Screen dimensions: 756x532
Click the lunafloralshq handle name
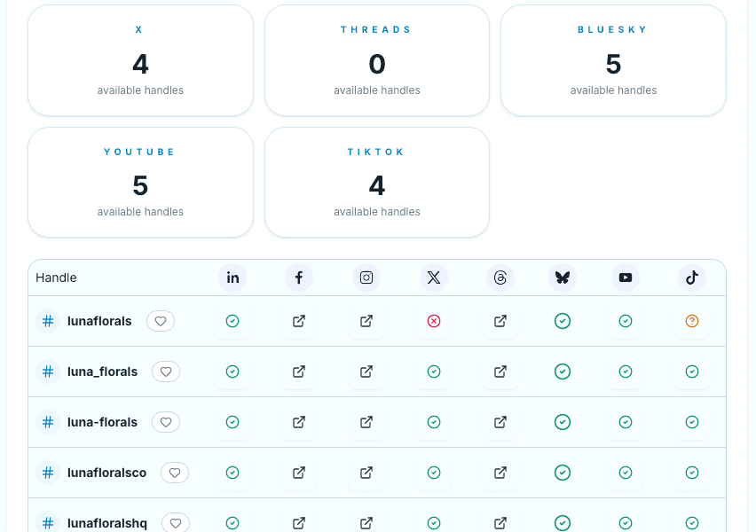pos(107,523)
